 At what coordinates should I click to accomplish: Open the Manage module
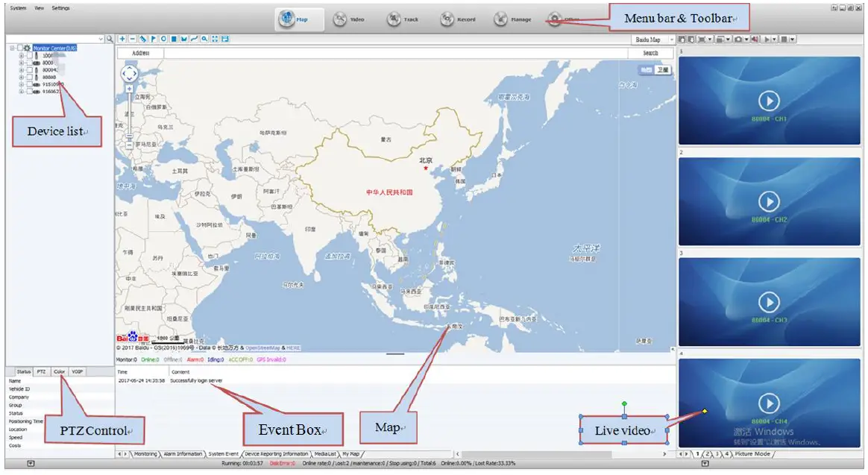[512, 19]
